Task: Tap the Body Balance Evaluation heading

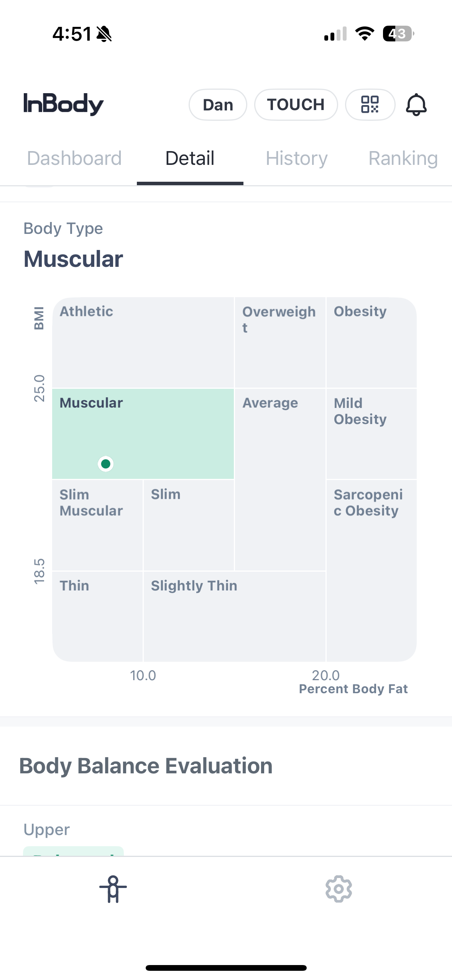Action: tap(146, 766)
